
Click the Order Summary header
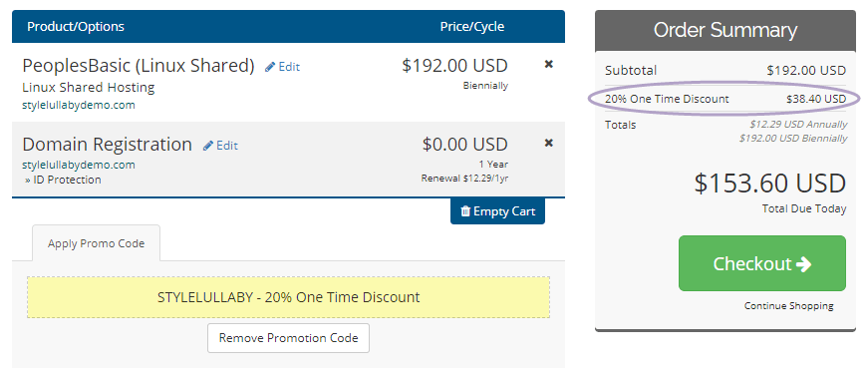(725, 31)
